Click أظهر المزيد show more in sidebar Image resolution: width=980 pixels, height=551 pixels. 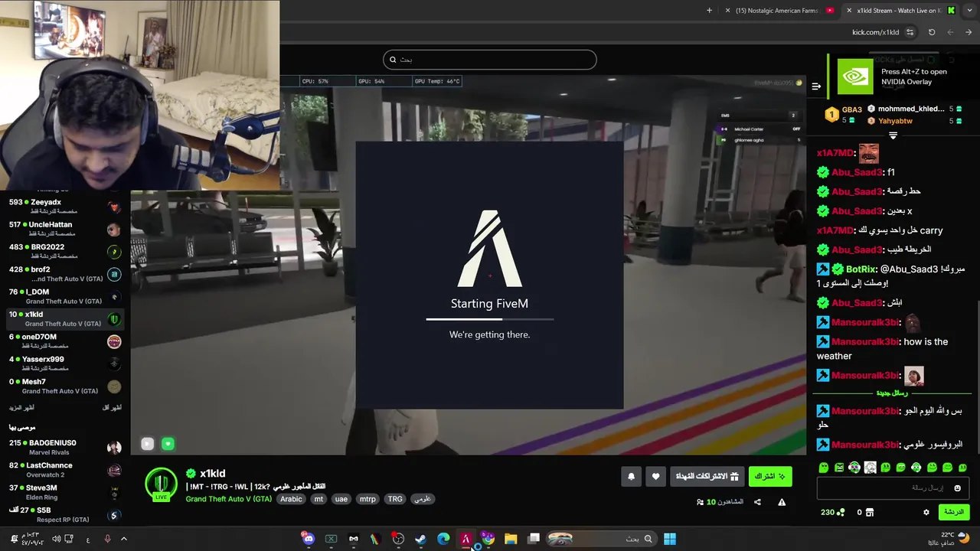(21, 408)
